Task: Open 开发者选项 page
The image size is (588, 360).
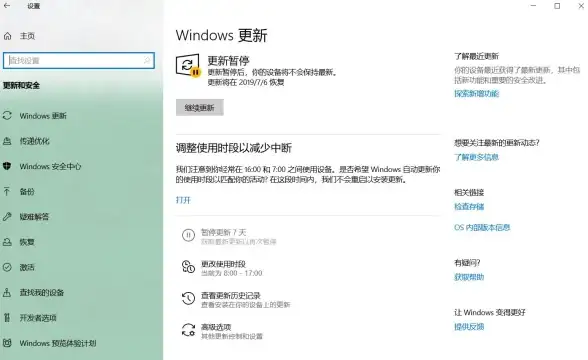Action: (38, 318)
